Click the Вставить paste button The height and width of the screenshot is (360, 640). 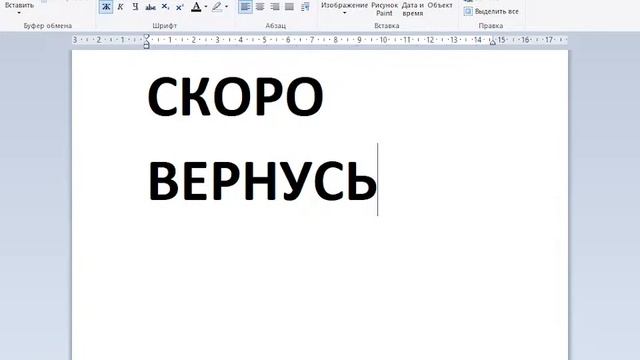[x=19, y=5]
